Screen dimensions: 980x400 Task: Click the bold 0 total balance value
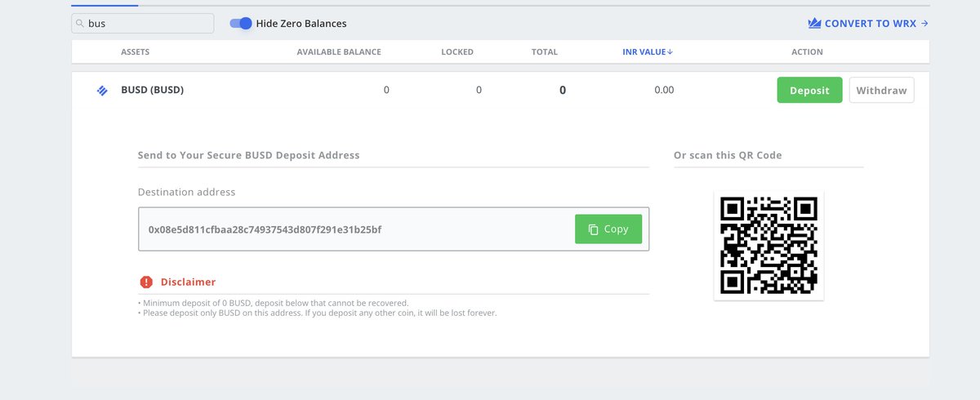563,91
